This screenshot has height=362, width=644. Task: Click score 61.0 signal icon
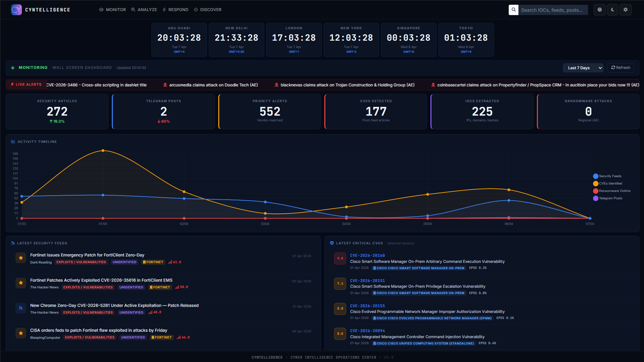pyautogui.click(x=170, y=262)
